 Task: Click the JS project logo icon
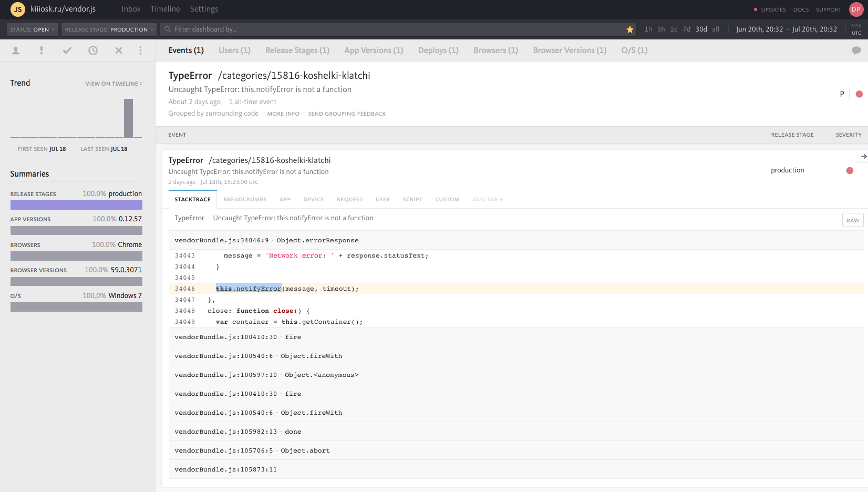tap(18, 9)
